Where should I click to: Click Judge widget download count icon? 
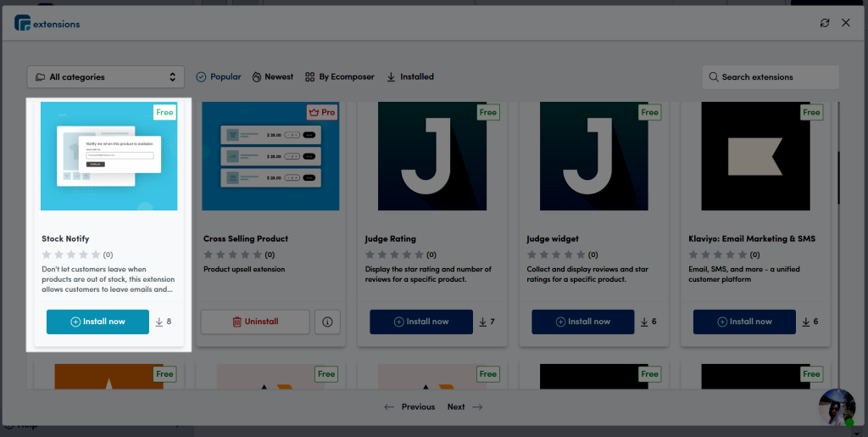(644, 322)
